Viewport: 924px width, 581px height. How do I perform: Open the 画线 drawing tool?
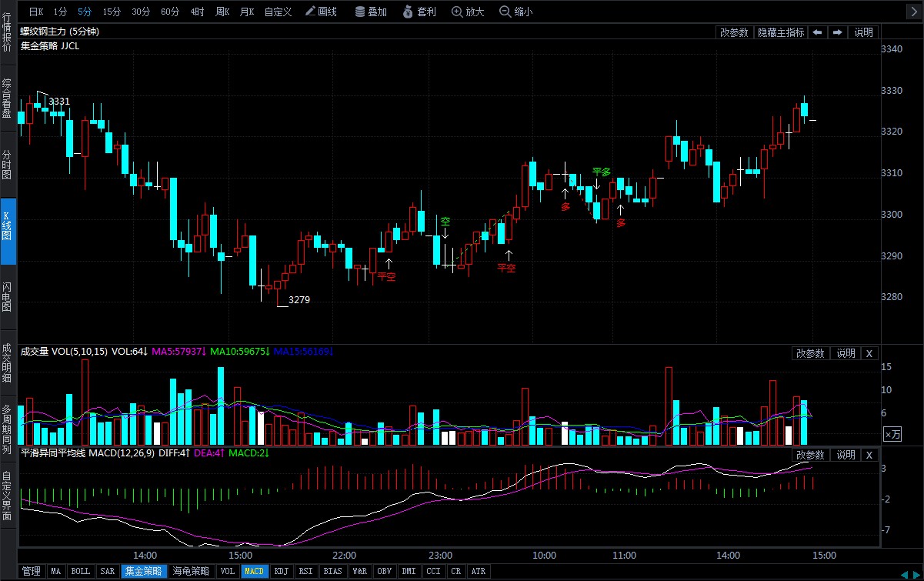pos(321,12)
